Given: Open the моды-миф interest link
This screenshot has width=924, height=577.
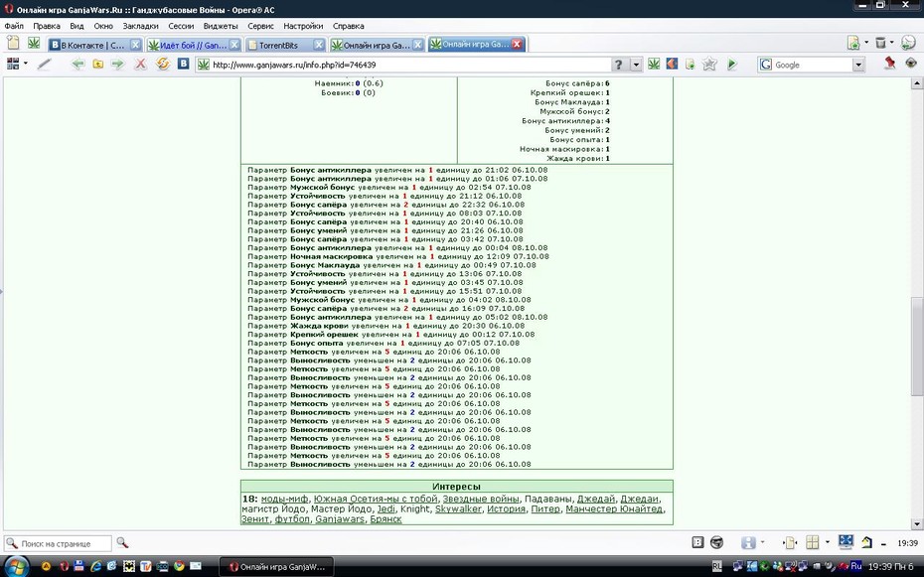Looking at the screenshot, I should [x=284, y=499].
